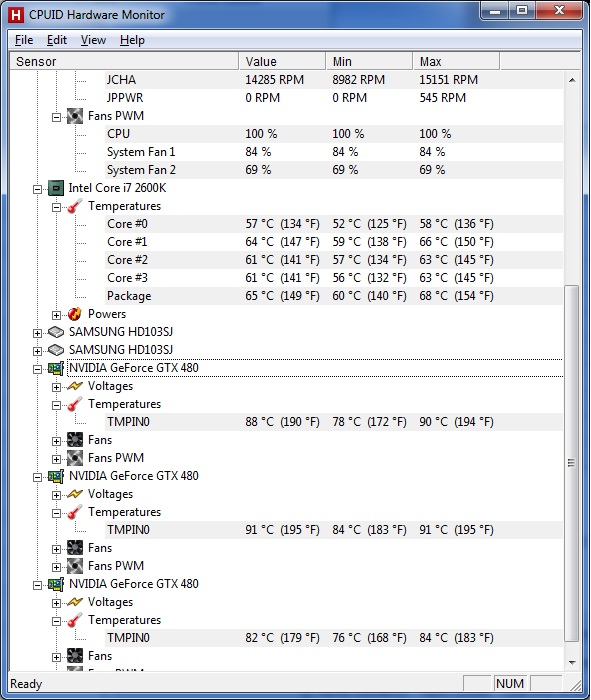Viewport: 591px width, 700px height.
Task: Open the View menu
Action: point(93,40)
